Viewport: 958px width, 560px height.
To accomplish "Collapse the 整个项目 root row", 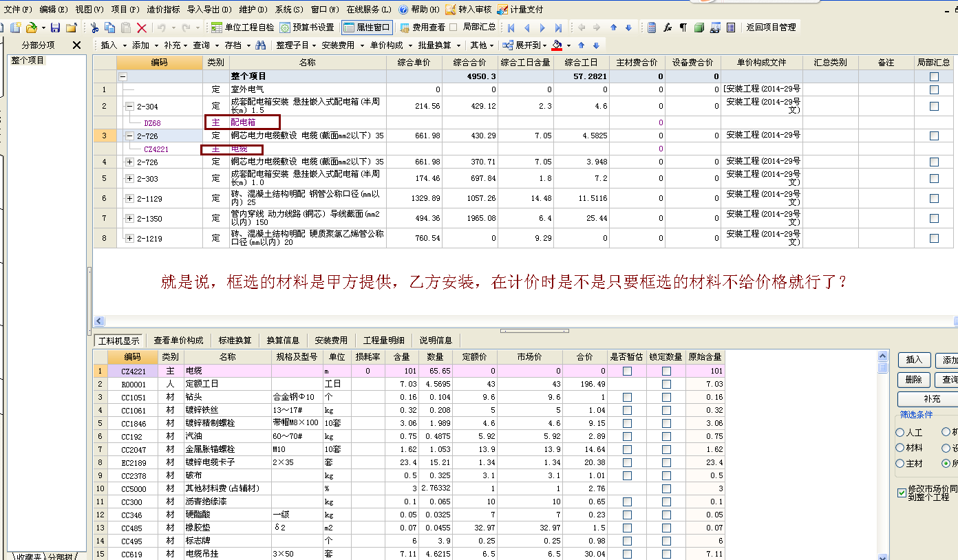I will pyautogui.click(x=123, y=76).
